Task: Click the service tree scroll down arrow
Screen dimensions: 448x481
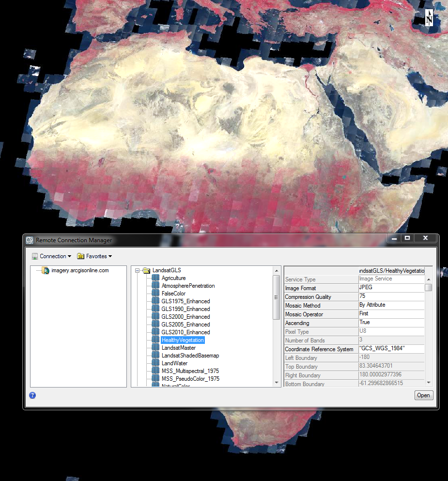Action: click(277, 383)
